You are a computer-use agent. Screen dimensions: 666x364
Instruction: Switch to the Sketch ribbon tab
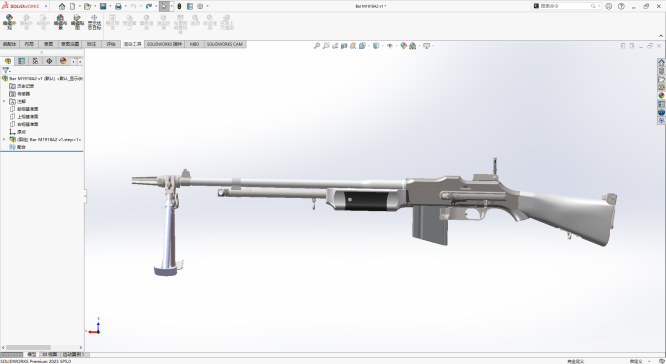pos(48,44)
